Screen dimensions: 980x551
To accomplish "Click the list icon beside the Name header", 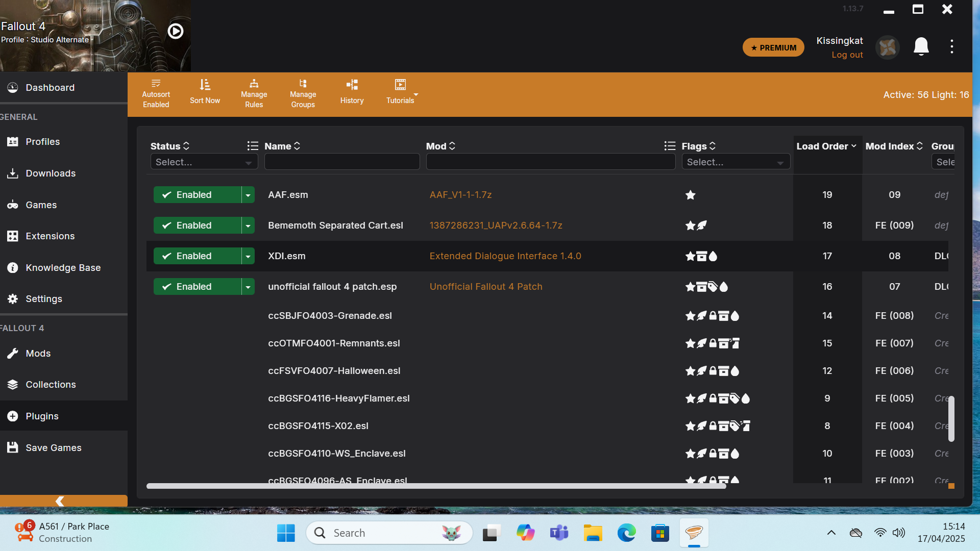I will [253, 146].
